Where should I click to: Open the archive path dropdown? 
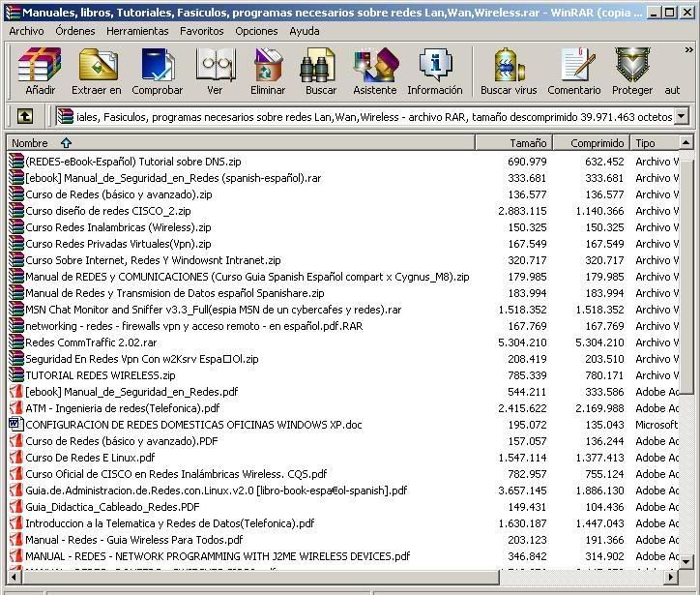pos(682,117)
